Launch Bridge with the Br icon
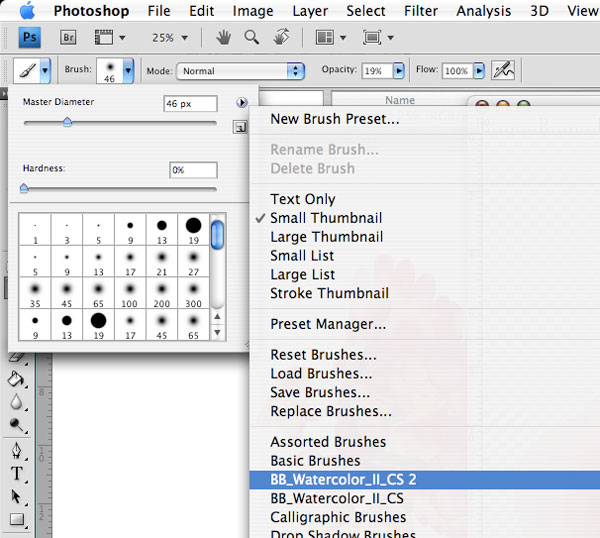The width and height of the screenshot is (600, 538). 69,38
